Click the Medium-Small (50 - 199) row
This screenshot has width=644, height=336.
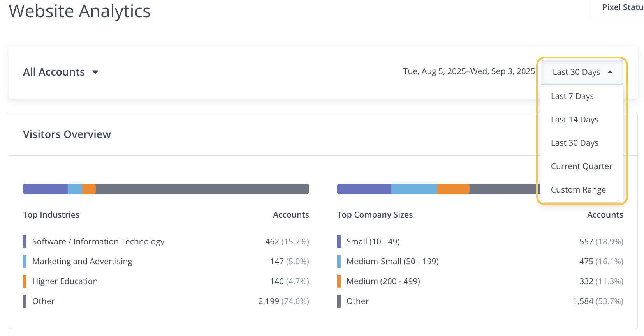[392, 262]
